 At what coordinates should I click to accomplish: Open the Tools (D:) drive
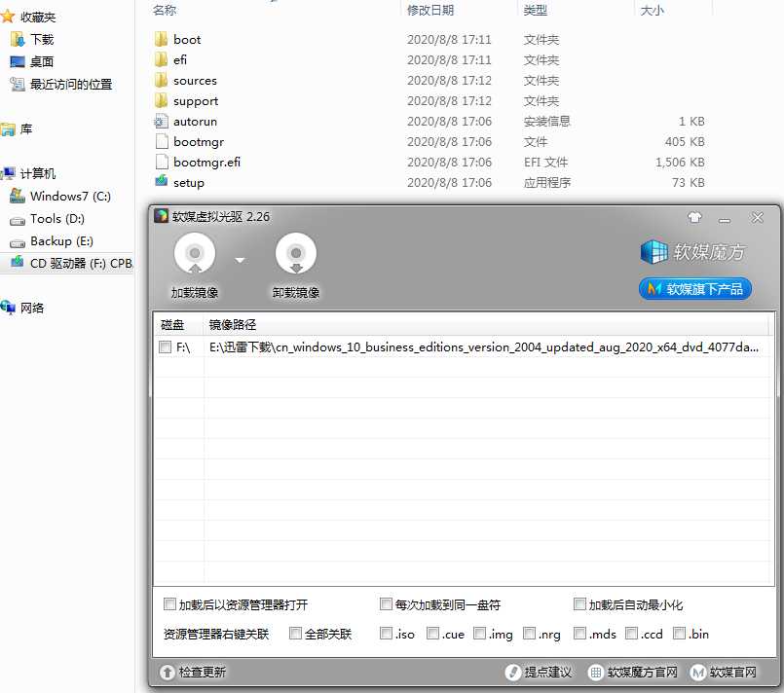tap(57, 219)
